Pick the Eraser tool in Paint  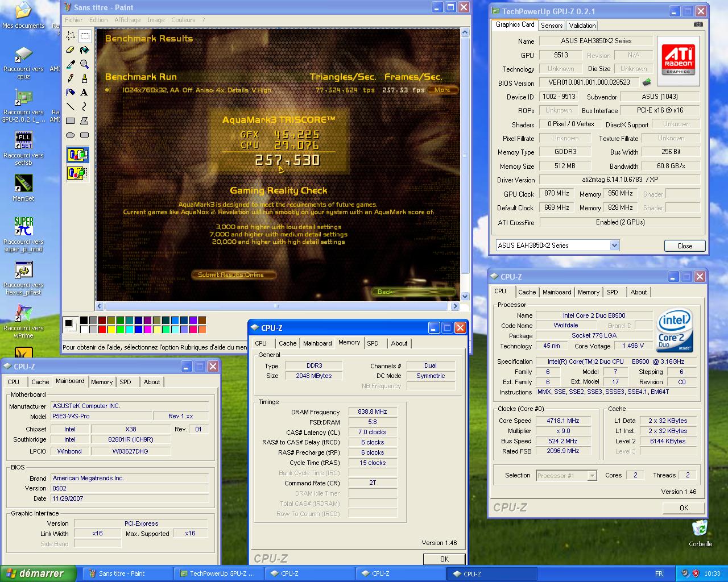coord(71,50)
